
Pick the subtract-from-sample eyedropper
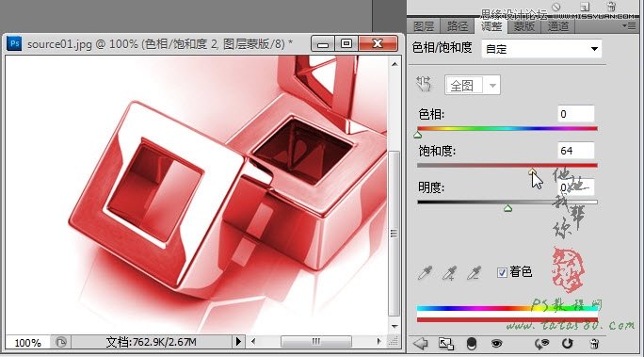[x=475, y=273]
